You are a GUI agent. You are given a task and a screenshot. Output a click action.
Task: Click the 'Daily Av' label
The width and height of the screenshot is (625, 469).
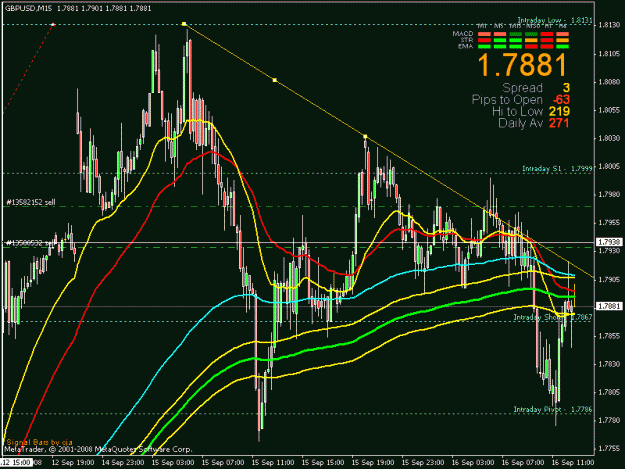tap(520, 123)
